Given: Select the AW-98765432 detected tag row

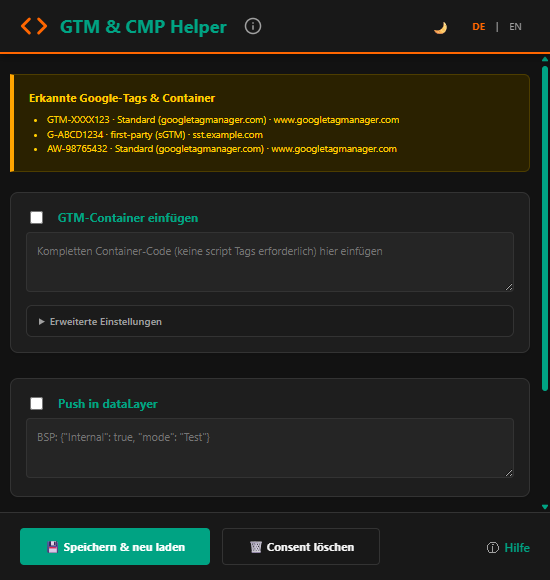Looking at the screenshot, I should pyautogui.click(x=222, y=149).
